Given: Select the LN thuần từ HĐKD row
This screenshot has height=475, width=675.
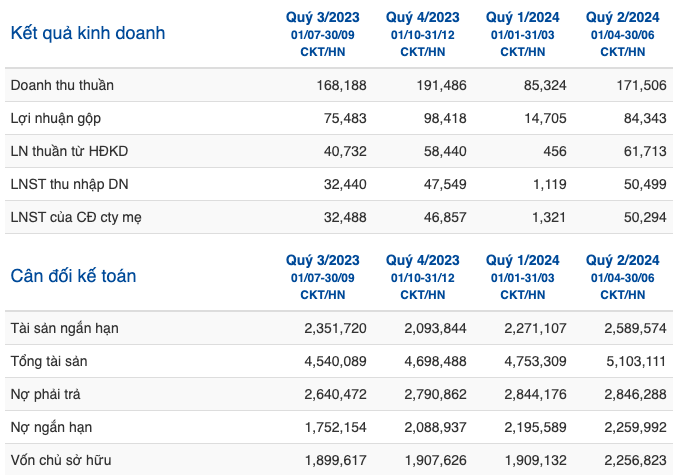Looking at the screenshot, I should tap(339, 151).
